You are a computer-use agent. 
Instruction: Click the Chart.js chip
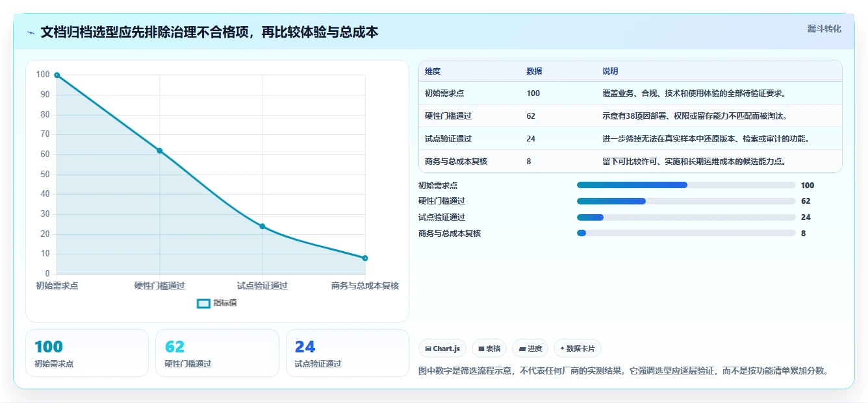coord(442,348)
